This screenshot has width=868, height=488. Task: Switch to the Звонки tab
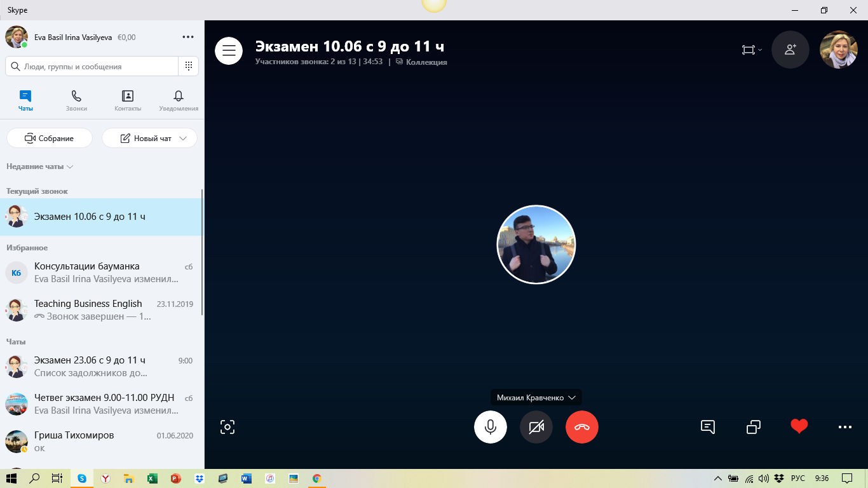coord(76,100)
